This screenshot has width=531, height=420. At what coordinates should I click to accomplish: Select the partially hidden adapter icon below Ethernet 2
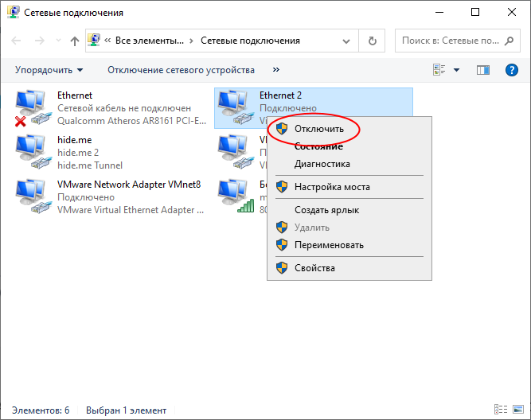pyautogui.click(x=236, y=152)
